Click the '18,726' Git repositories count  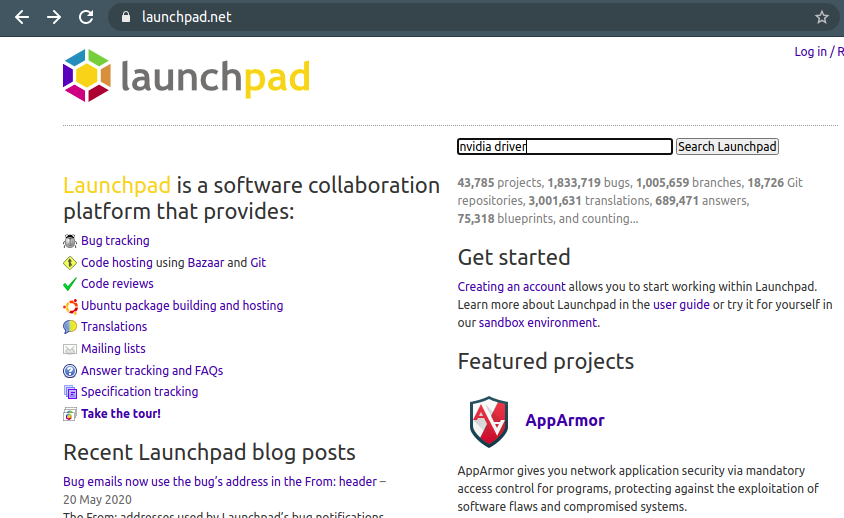765,183
